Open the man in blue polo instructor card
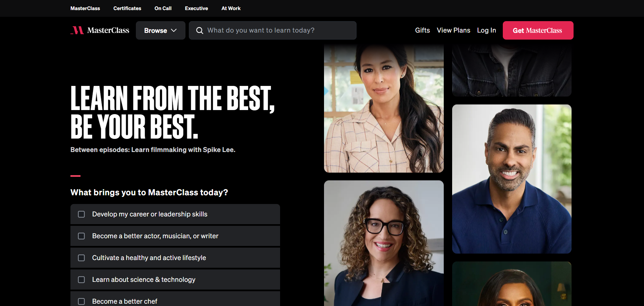This screenshot has width=644, height=306. (x=512, y=179)
